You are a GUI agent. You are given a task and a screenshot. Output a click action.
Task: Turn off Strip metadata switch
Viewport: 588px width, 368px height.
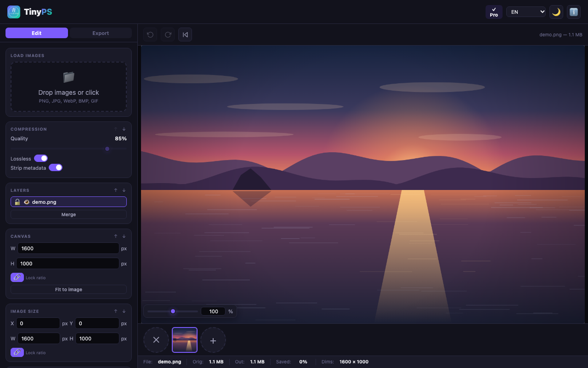(x=56, y=167)
